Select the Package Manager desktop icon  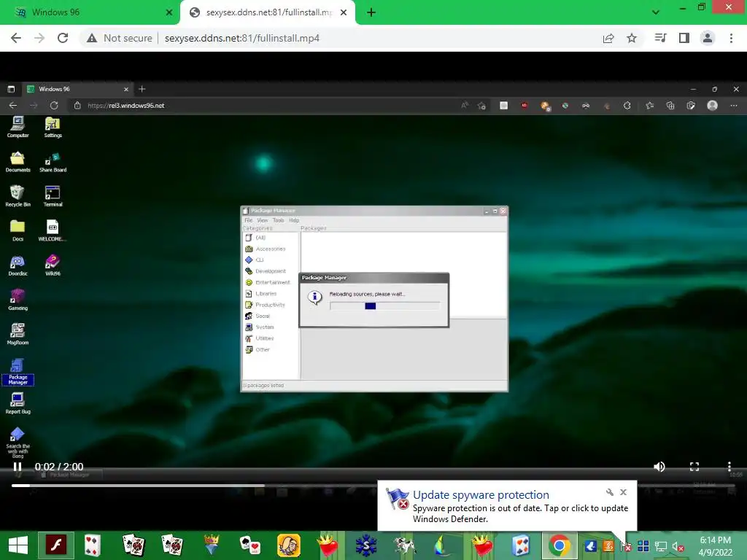pos(18,371)
